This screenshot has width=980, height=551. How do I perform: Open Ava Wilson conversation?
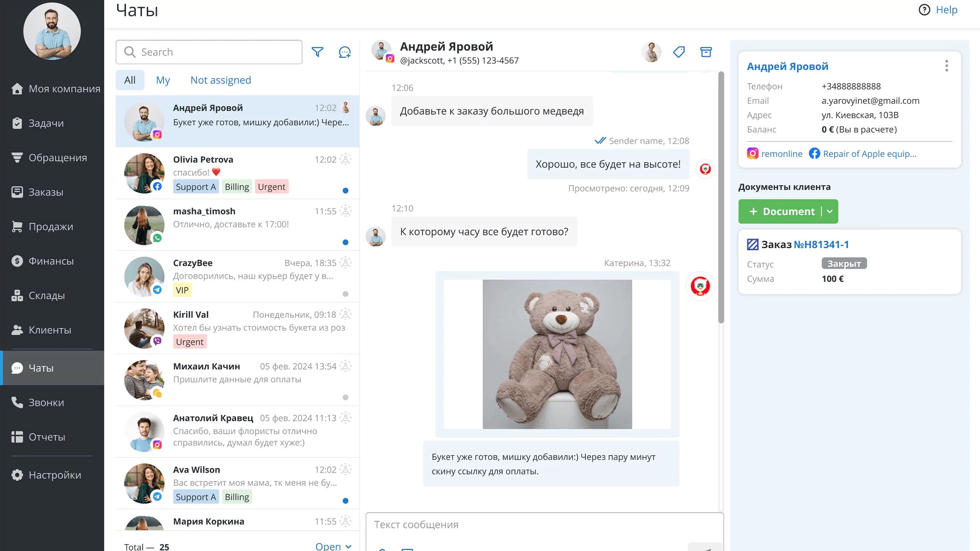coord(237,483)
